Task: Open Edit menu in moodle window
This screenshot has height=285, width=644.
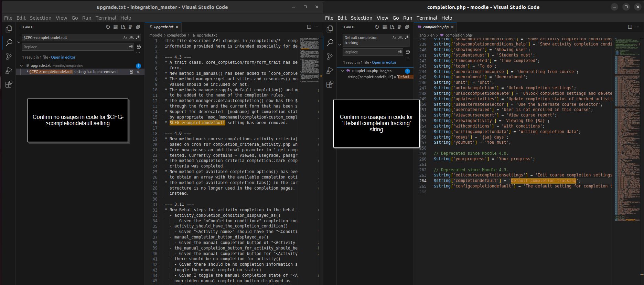Action: click(342, 18)
